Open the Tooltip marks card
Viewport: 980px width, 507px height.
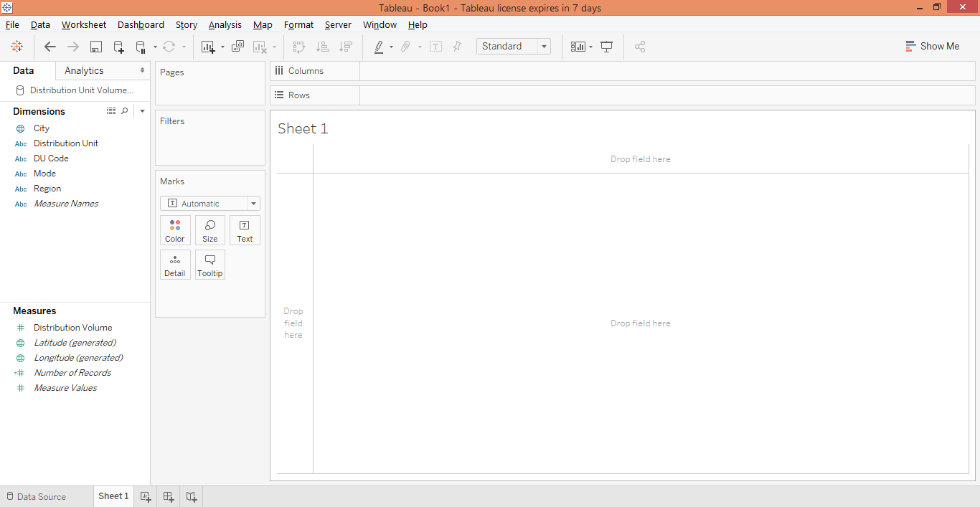(210, 265)
